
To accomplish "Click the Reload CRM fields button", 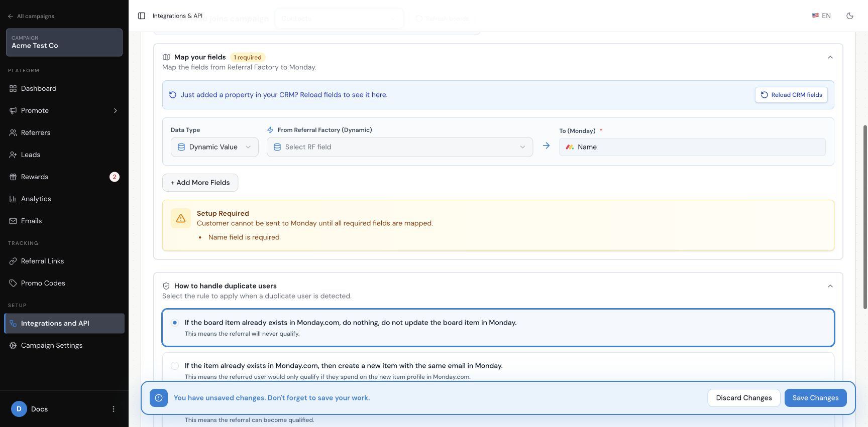I will [x=791, y=95].
